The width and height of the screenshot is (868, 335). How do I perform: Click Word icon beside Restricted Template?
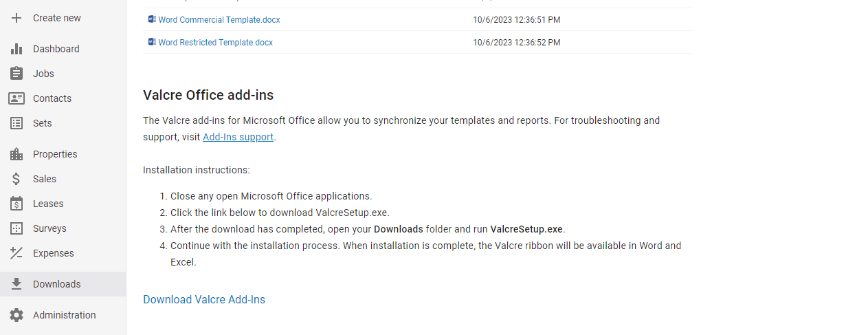pos(152,42)
